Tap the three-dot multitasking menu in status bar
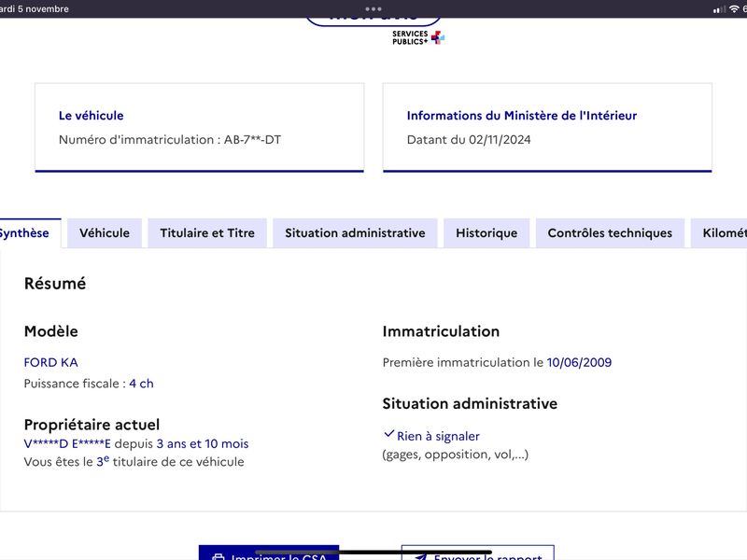 (373, 8)
